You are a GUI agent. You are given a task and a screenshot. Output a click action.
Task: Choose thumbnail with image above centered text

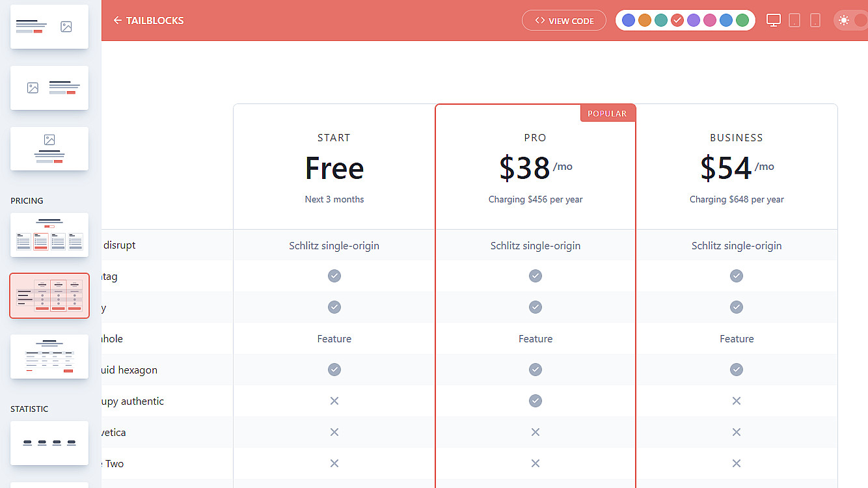49,148
